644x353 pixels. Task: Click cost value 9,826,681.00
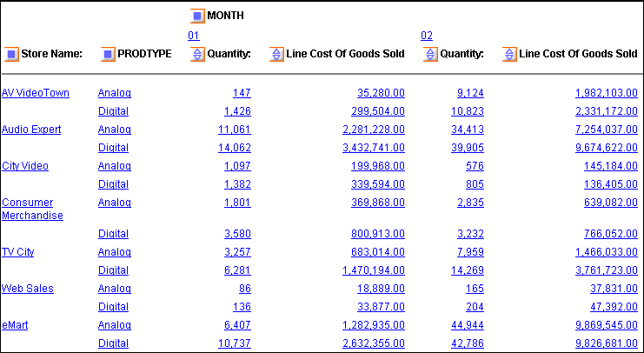[x=607, y=343]
